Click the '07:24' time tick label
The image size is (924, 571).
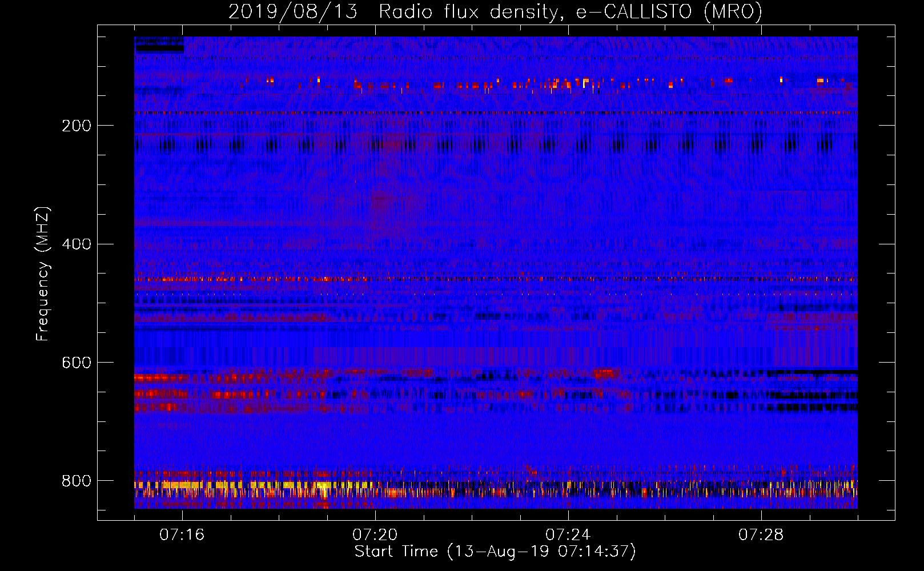point(568,535)
